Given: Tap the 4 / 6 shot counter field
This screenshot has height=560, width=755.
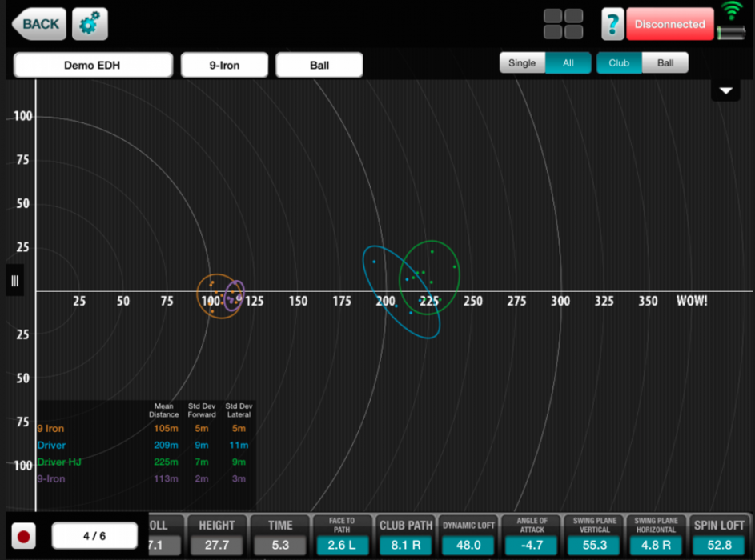Looking at the screenshot, I should [94, 535].
